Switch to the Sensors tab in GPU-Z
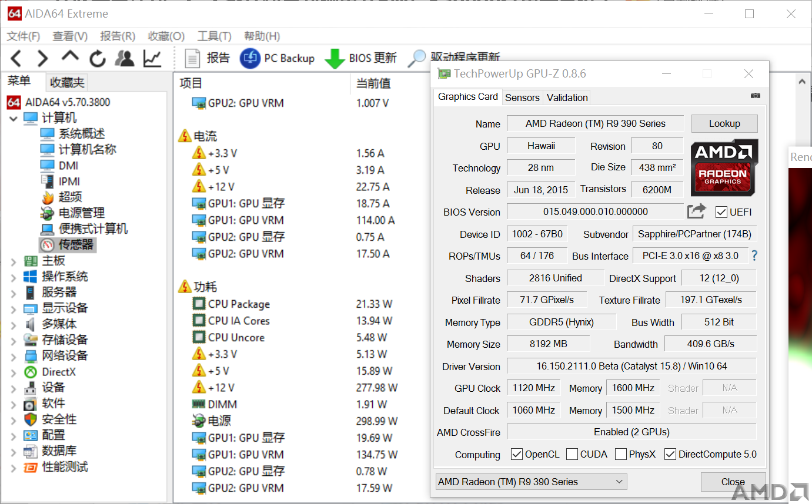This screenshot has width=812, height=504. (522, 98)
